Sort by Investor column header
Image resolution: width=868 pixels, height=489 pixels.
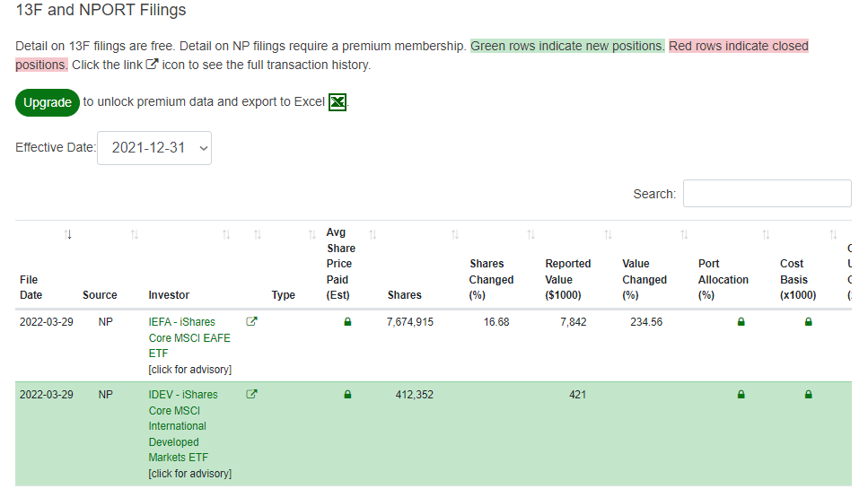pos(169,294)
